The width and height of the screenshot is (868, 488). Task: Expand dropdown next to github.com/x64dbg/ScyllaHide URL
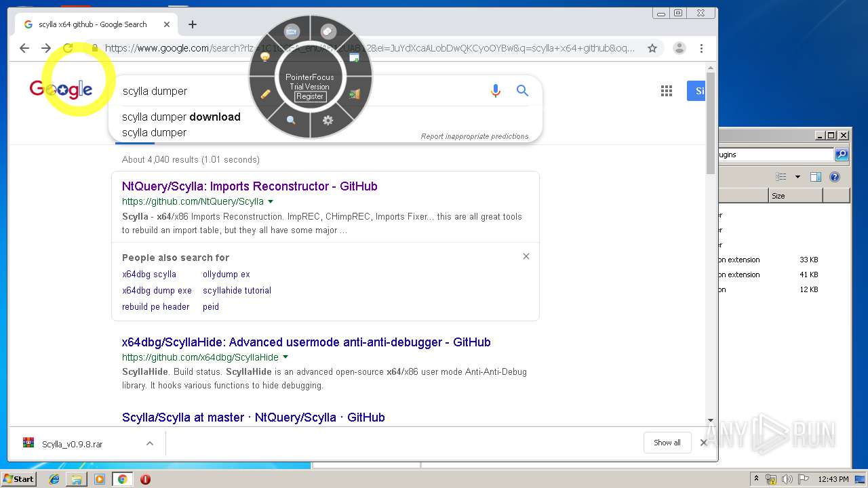pyautogui.click(x=285, y=357)
